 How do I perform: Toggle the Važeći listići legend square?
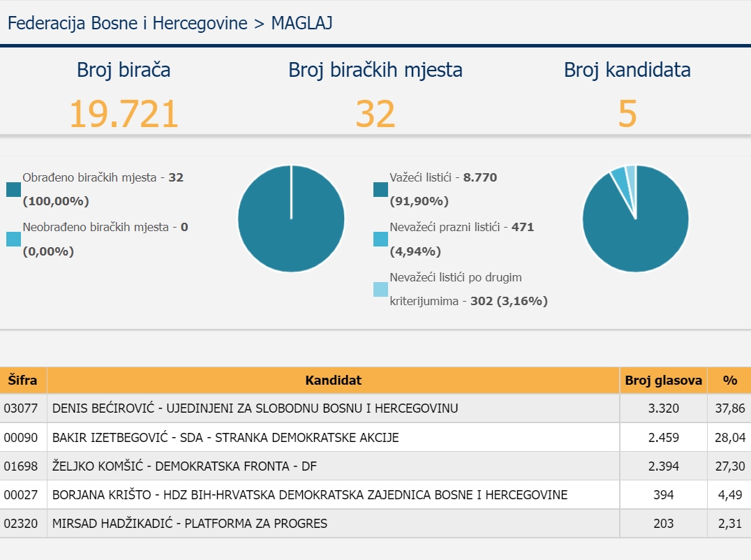click(380, 189)
